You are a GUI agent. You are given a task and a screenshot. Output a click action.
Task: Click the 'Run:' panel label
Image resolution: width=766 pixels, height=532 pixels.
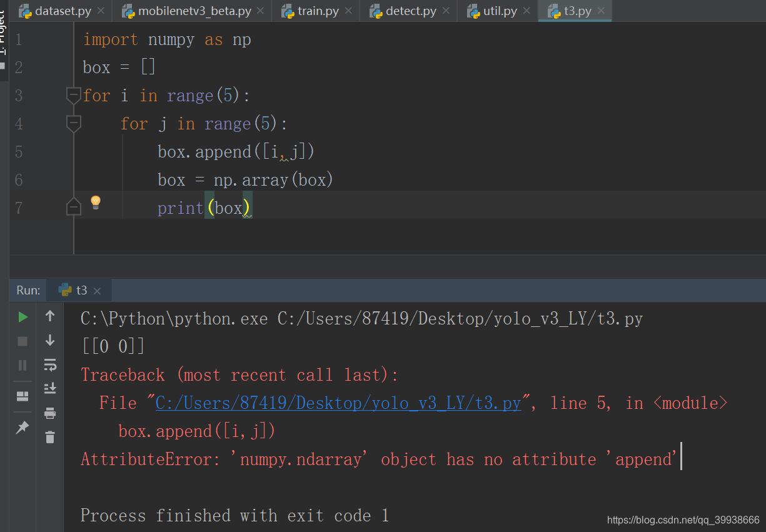(x=28, y=290)
